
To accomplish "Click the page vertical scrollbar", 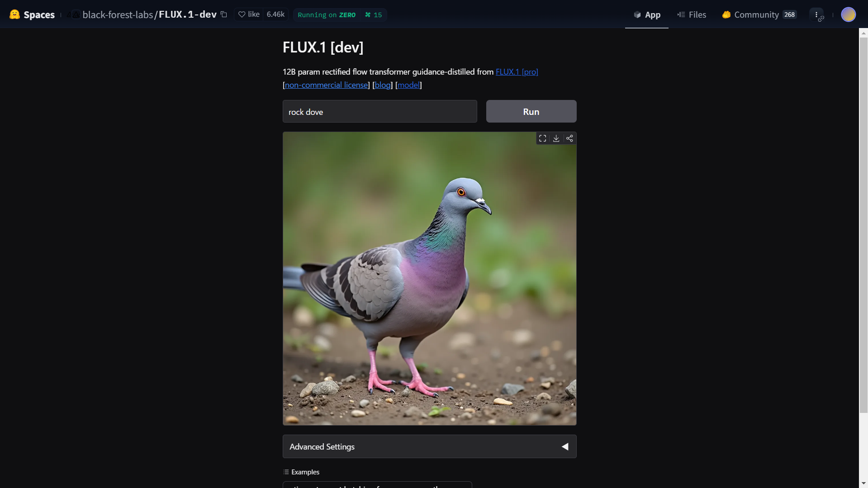I will tap(863, 222).
